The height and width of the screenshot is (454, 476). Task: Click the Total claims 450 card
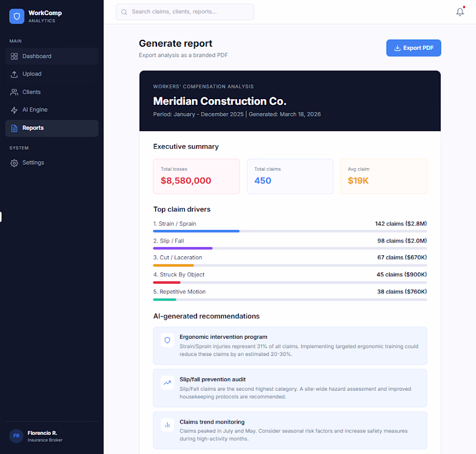coord(290,176)
